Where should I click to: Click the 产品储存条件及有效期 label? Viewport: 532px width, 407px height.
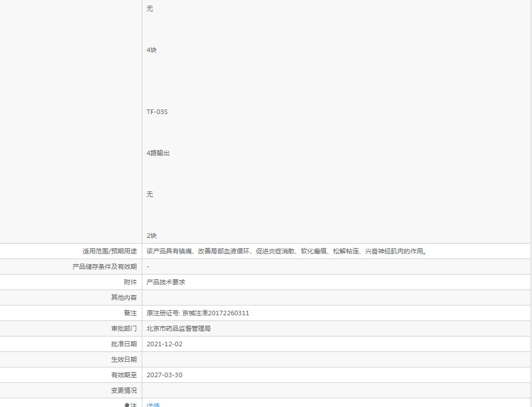point(104,267)
